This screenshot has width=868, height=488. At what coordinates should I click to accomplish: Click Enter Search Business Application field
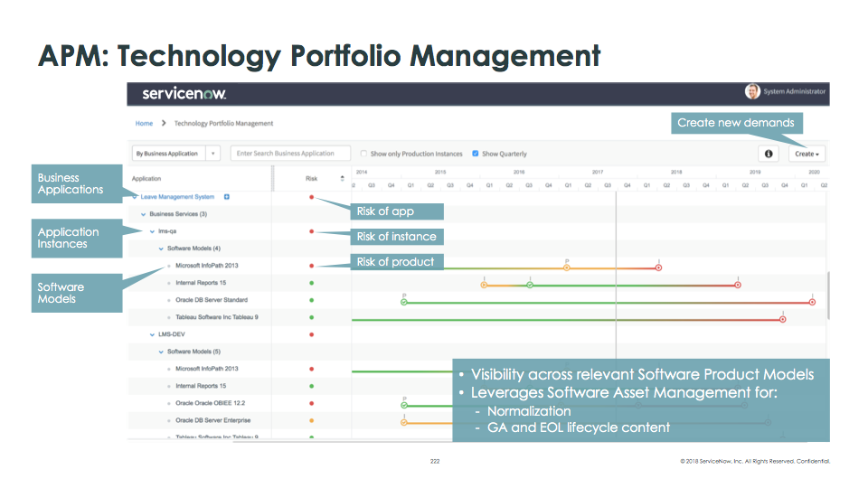click(290, 154)
